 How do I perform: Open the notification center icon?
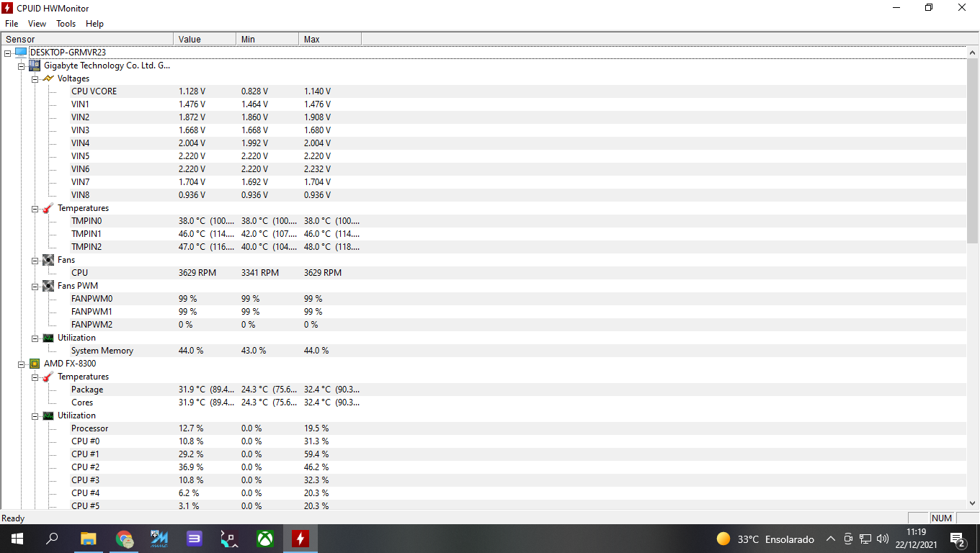point(958,539)
